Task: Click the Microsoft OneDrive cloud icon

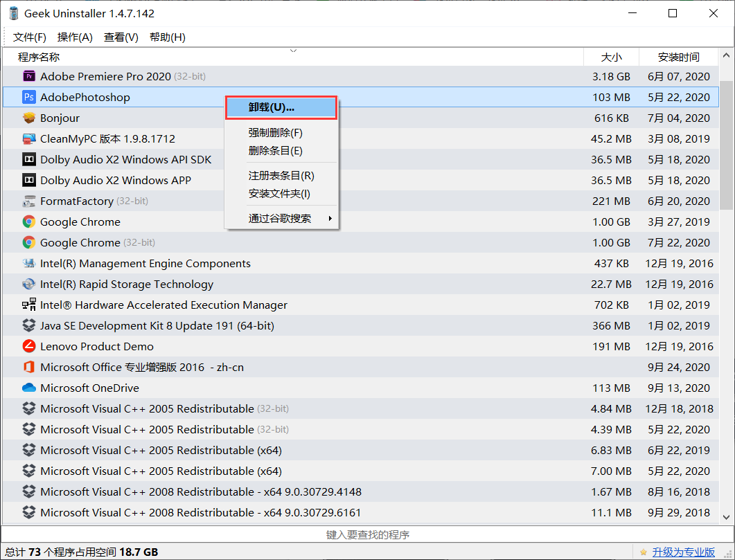Action: (29, 388)
